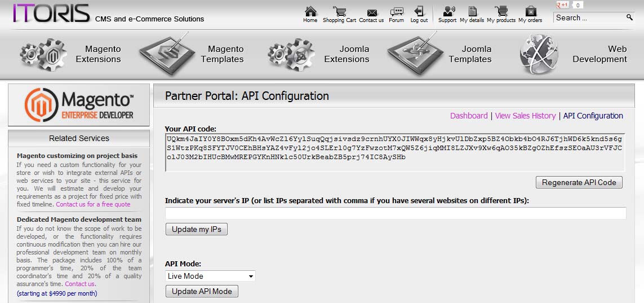Focus the Search text box

click(589, 17)
